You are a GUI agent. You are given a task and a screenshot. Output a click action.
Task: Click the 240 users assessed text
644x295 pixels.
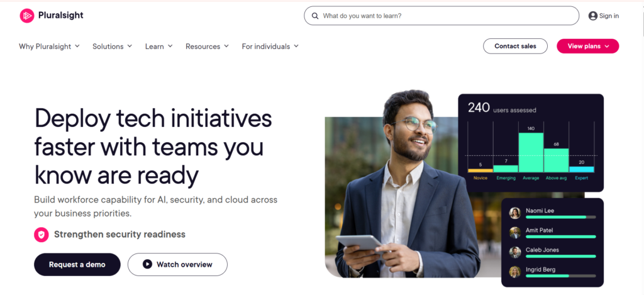click(502, 108)
